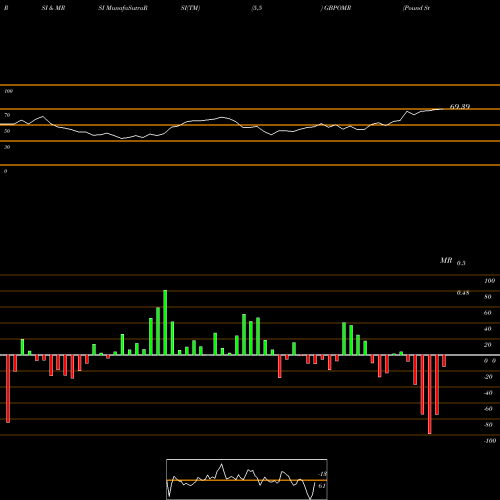Click the 0.48 value near the MR scale
The width and height of the screenshot is (500, 500).
click(x=463, y=293)
